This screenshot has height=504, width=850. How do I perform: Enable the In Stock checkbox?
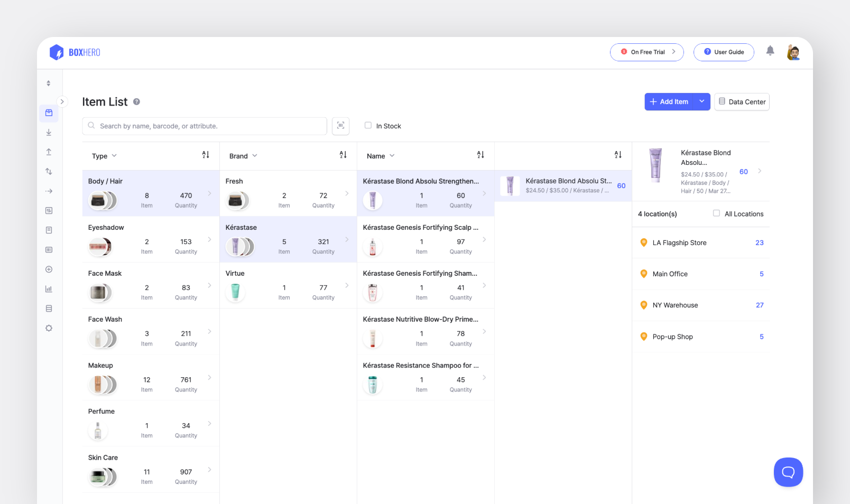click(x=368, y=126)
